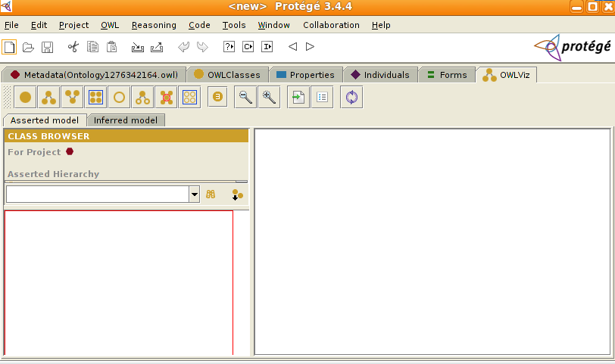The height and width of the screenshot is (364, 615).
Task: Click the red-ringed radius hide icon
Action: (x=167, y=97)
